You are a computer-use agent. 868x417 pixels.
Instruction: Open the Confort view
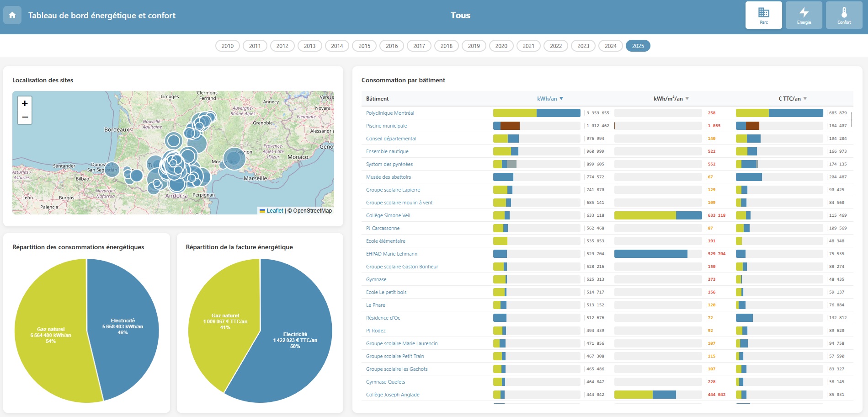[844, 15]
